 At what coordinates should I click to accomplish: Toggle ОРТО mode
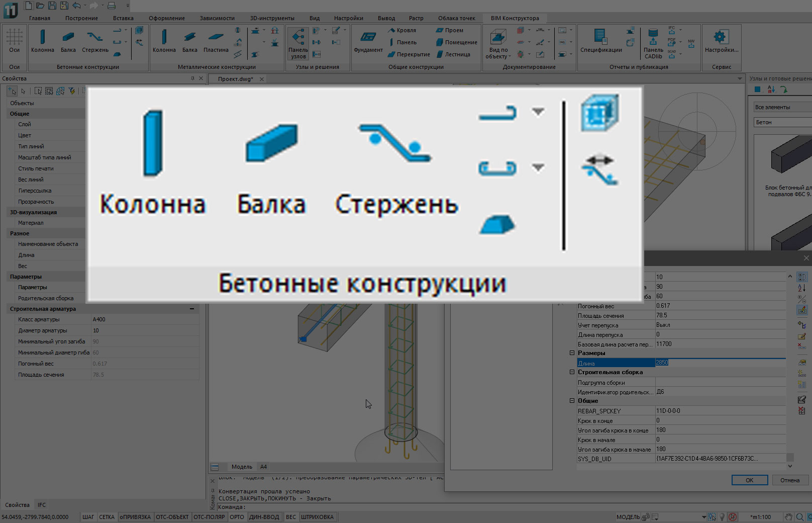point(237,517)
